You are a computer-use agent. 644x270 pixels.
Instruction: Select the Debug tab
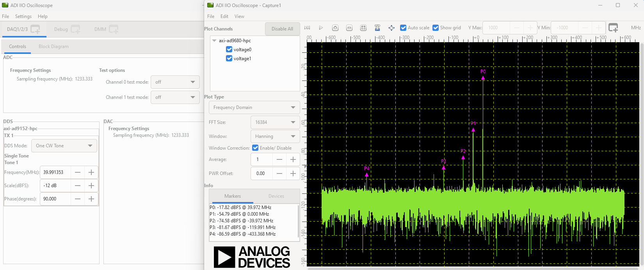pos(61,29)
